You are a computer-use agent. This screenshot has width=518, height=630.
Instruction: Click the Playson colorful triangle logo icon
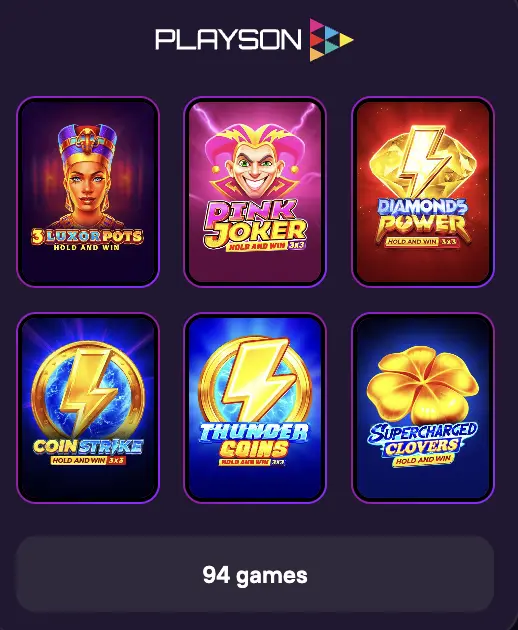click(331, 40)
